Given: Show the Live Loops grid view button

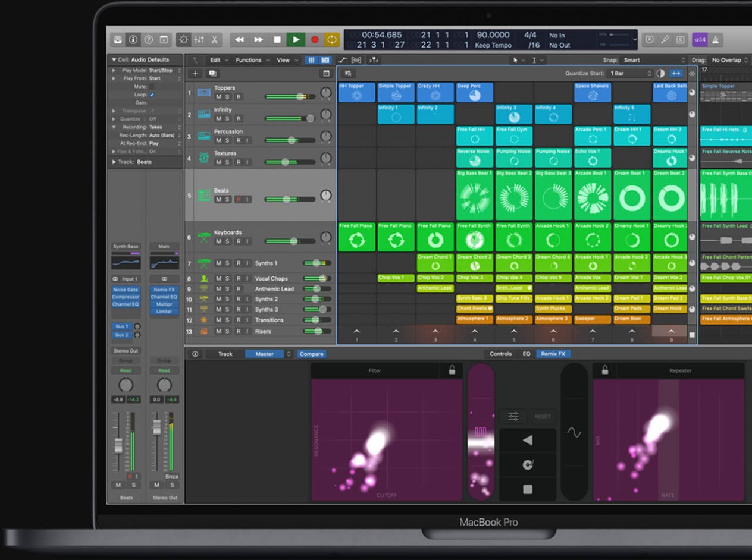Looking at the screenshot, I should 311,60.
